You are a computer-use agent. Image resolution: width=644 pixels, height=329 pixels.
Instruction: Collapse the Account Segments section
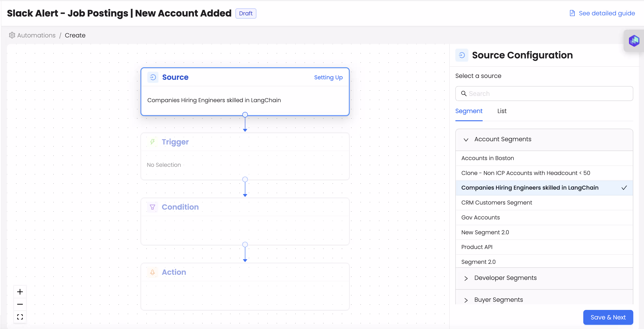[x=466, y=140]
